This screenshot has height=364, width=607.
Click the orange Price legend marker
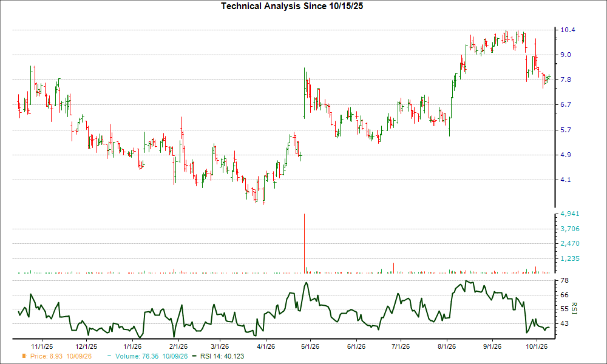[x=24, y=356]
